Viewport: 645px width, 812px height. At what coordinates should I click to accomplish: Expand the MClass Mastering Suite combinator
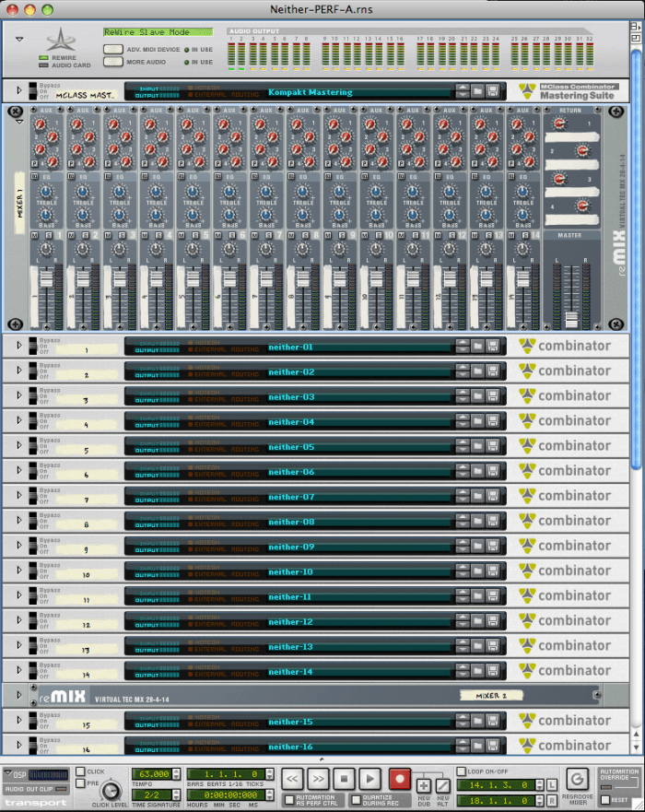pyautogui.click(x=19, y=91)
